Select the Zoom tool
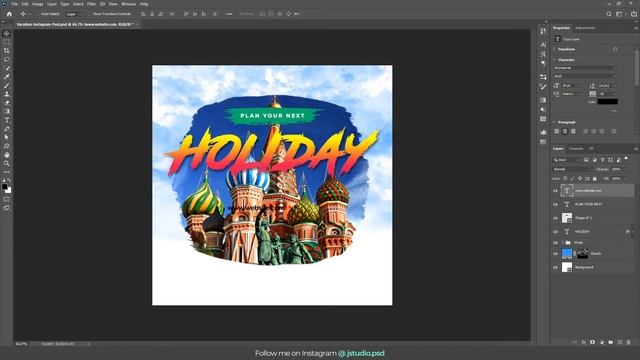640x360 pixels. tap(7, 163)
